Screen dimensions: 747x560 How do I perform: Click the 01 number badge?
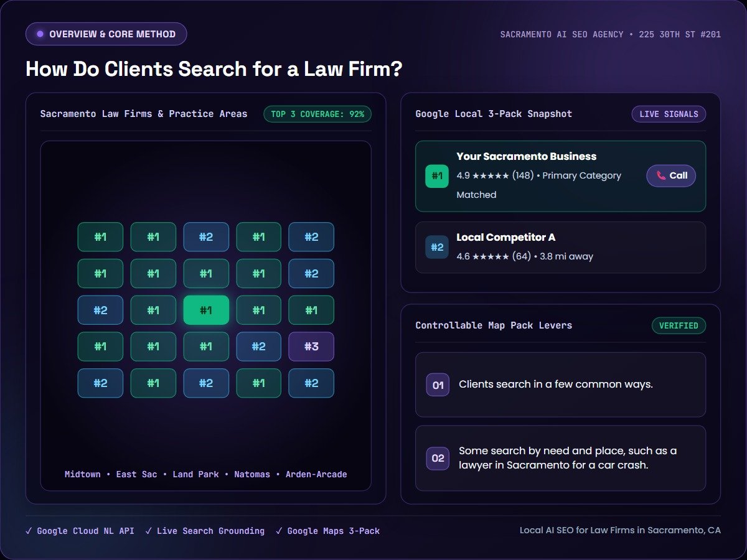coord(438,385)
